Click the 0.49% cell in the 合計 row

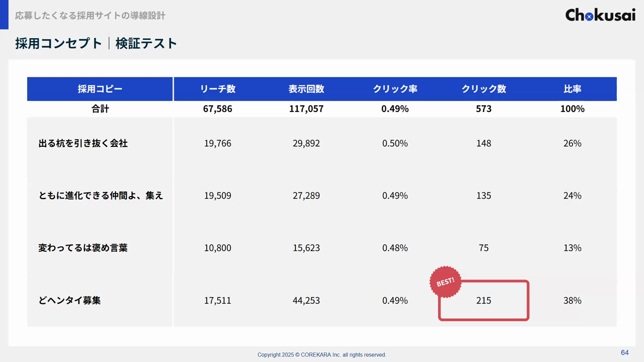click(x=395, y=109)
